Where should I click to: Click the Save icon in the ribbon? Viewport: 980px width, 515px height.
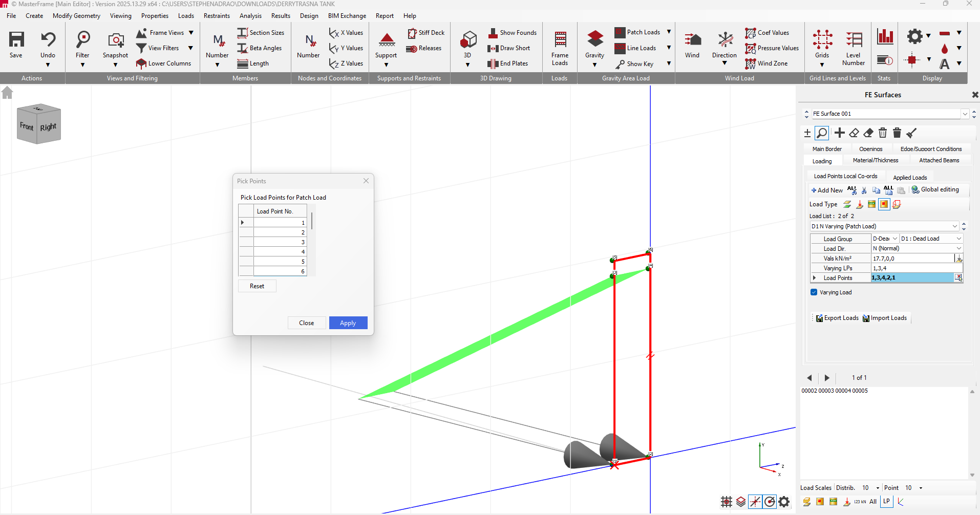16,40
